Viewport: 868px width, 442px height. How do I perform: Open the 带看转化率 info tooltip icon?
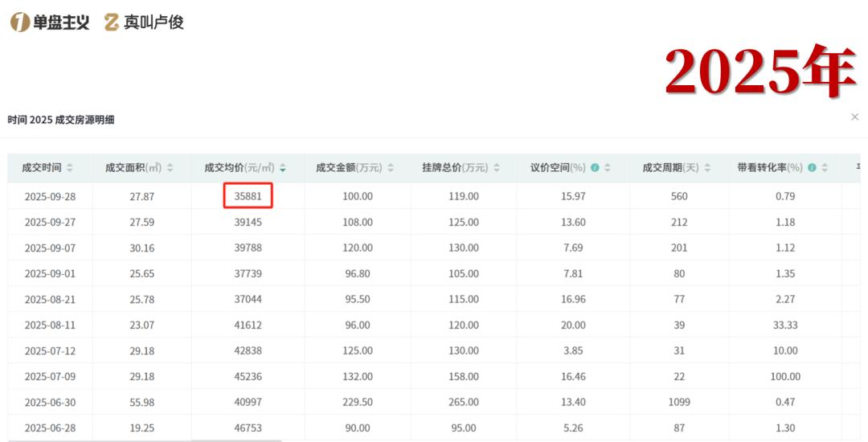click(x=812, y=168)
